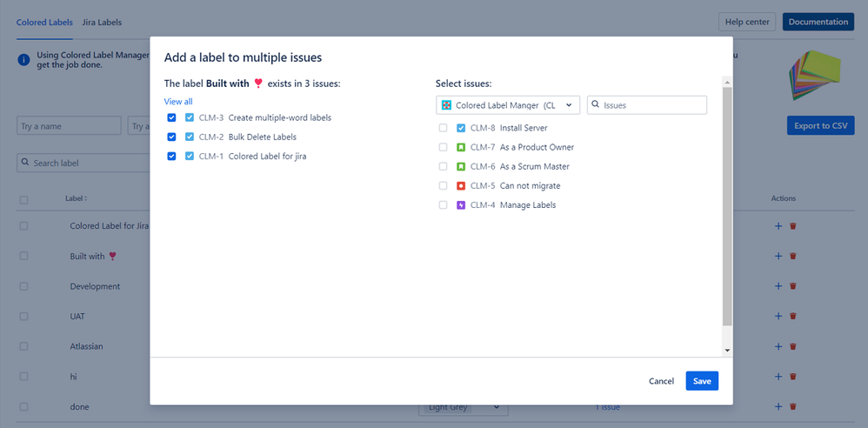The width and height of the screenshot is (868, 428).
Task: Click the plus icon in the Built with row
Action: pos(778,256)
